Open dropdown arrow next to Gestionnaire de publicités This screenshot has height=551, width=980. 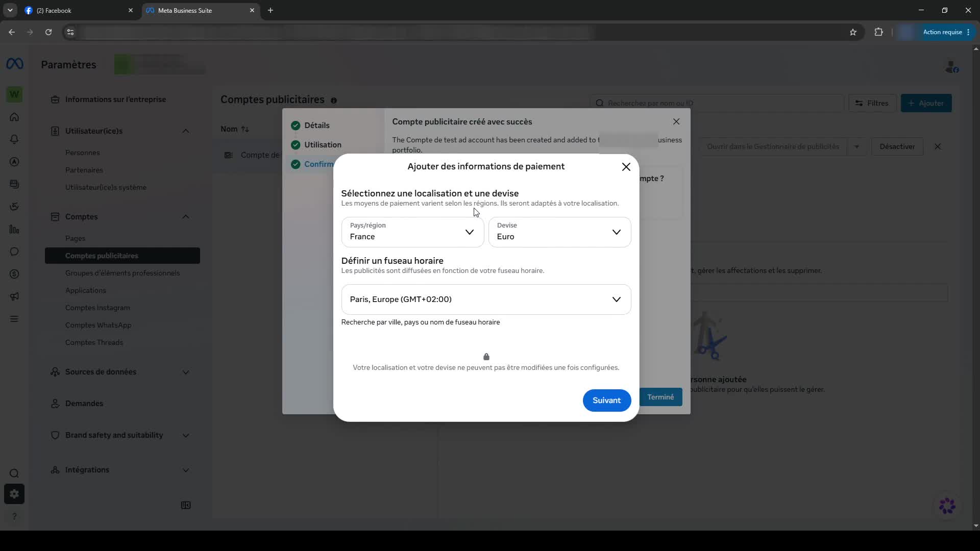856,146
